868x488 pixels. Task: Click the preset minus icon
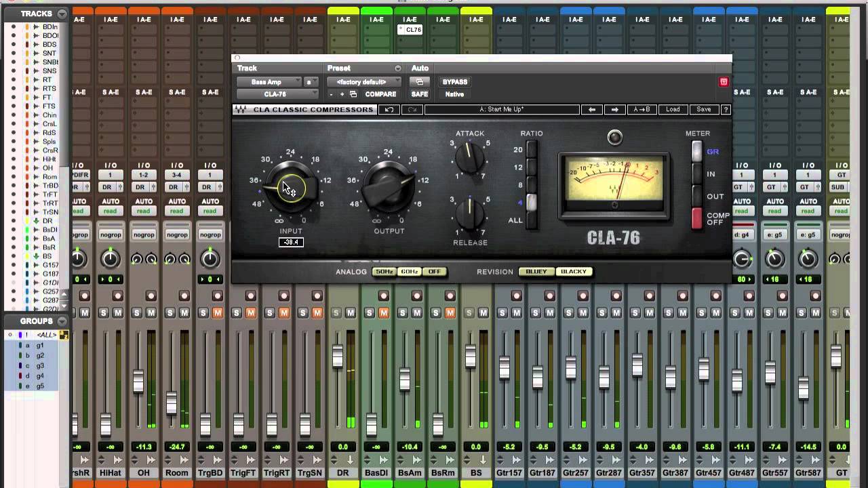(332, 94)
